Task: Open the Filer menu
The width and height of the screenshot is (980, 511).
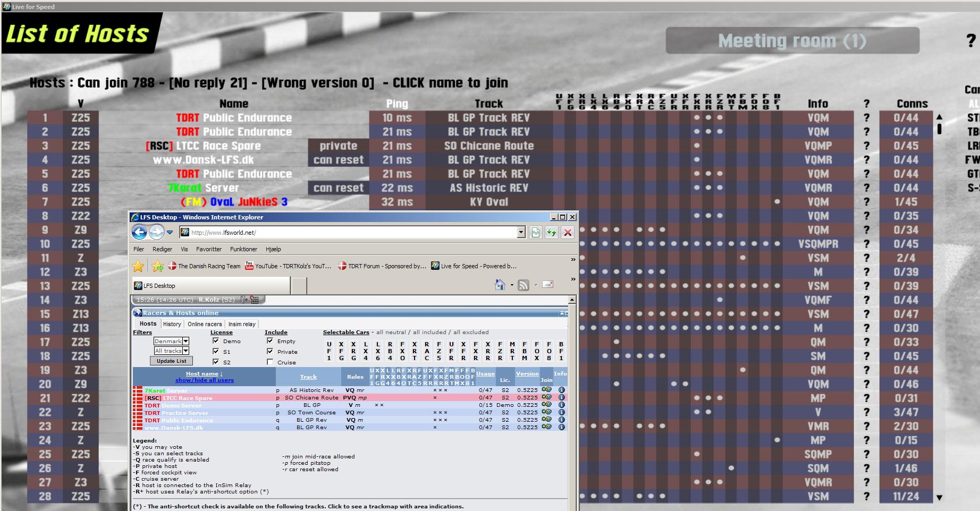Action: click(x=139, y=249)
